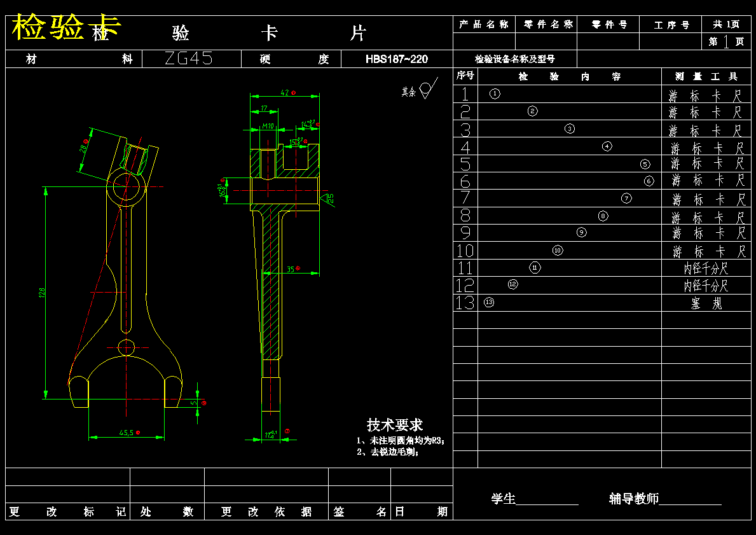The width and height of the screenshot is (756, 535).
Task: Click the 检验内容 column header
Action: click(570, 77)
